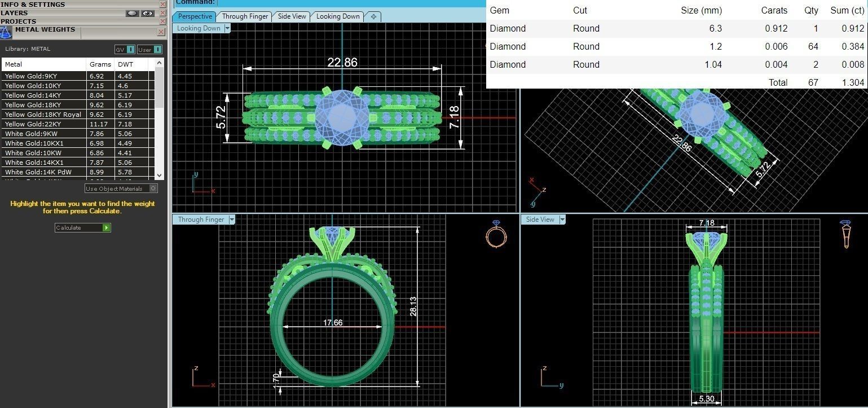Click the 5.30 width dimension in Side View

point(706,399)
